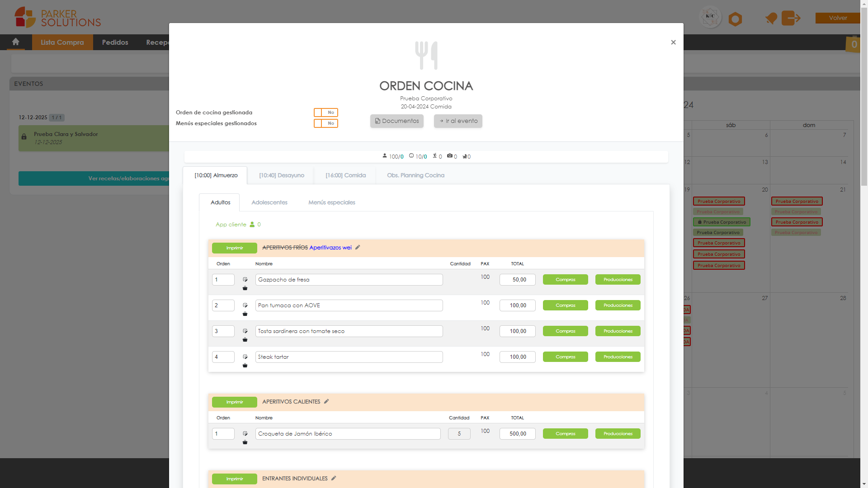Image resolution: width=868 pixels, height=488 pixels.
Task: Click the orange logout arrow icon
Action: [791, 18]
